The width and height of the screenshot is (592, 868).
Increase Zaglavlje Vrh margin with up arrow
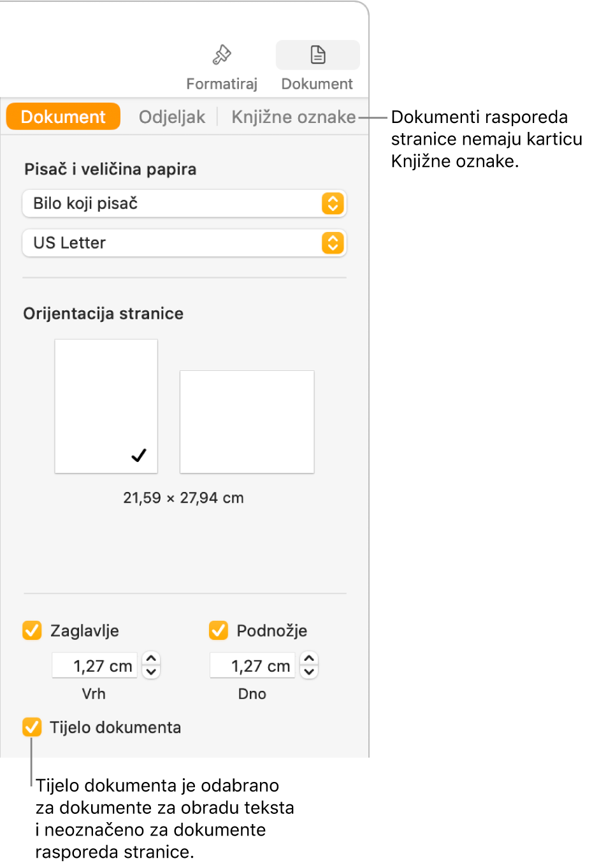tap(151, 659)
